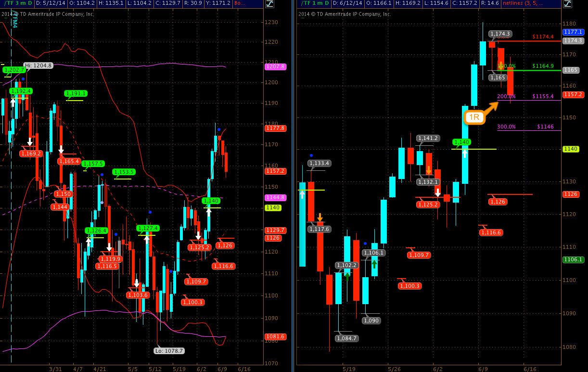Open the left chart's style icon in header
The image size is (588, 372).
(x=269, y=3)
